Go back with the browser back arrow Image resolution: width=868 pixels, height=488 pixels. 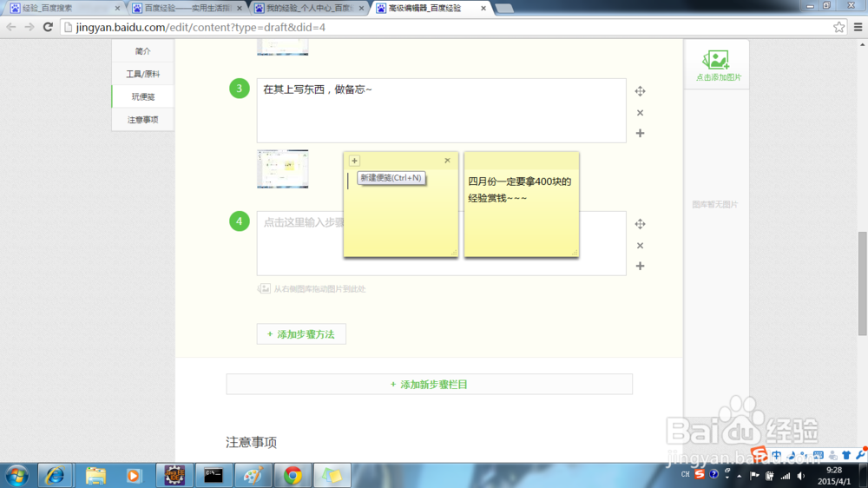pyautogui.click(x=11, y=27)
